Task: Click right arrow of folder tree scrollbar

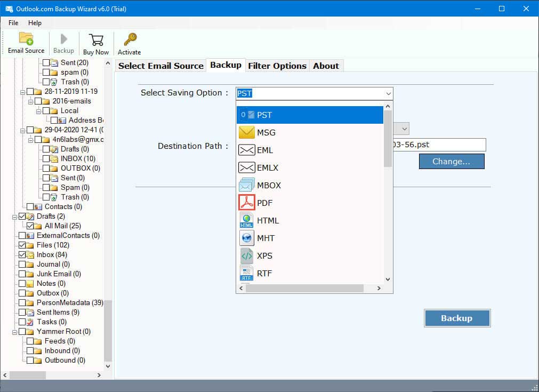Action: (99, 375)
